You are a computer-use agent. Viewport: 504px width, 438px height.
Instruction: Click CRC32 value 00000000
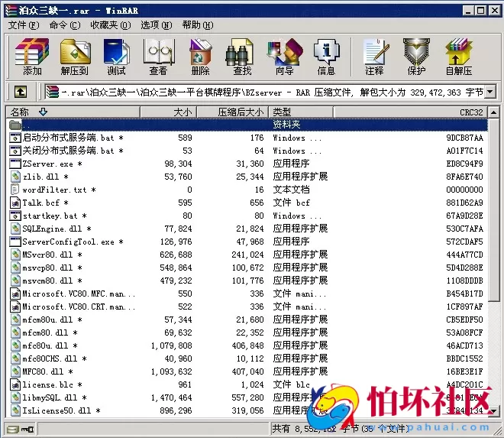click(464, 190)
